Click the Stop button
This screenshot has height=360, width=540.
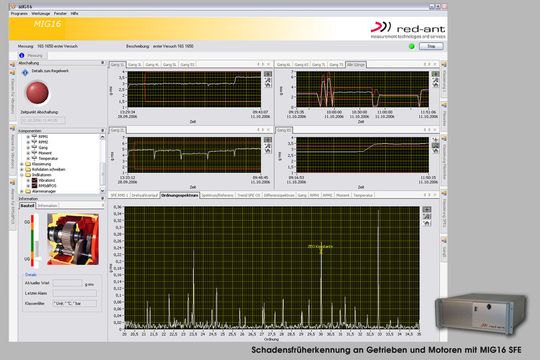[x=431, y=46]
